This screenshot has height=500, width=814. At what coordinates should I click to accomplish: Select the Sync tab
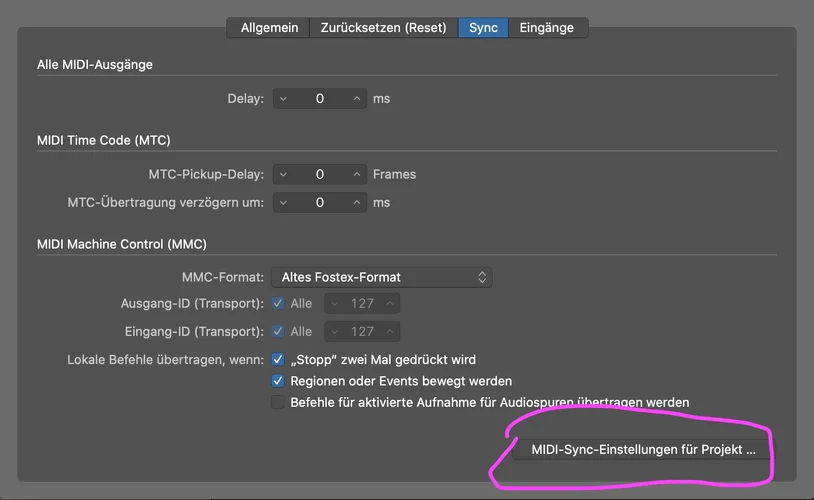point(483,28)
